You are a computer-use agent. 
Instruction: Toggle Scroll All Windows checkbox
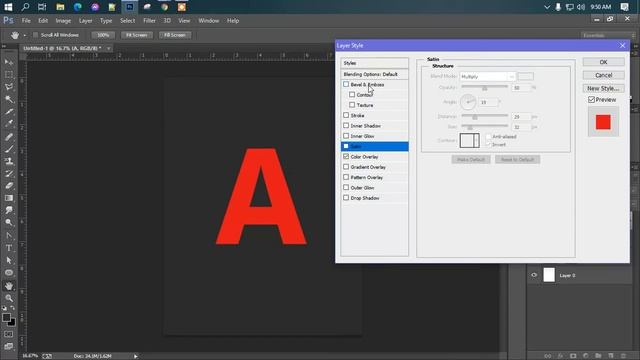[x=36, y=35]
